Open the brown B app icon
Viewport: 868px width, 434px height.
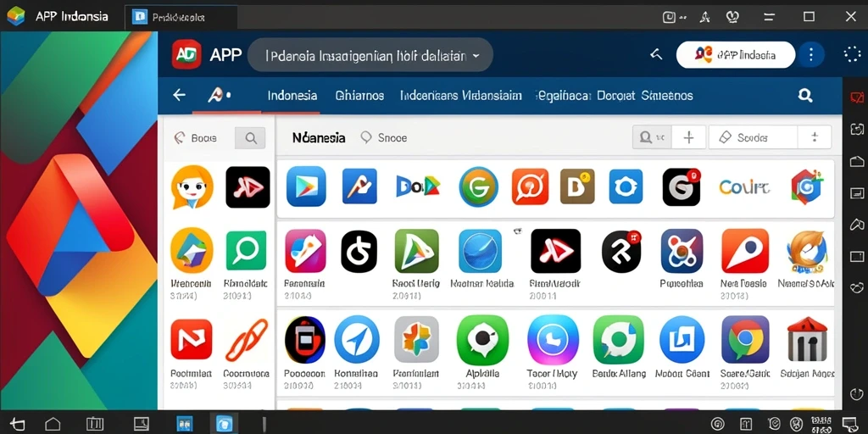coord(577,186)
